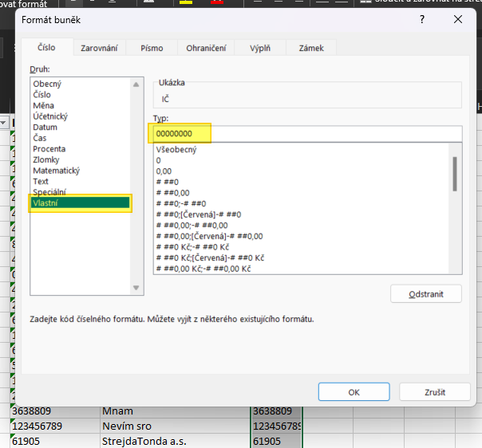Select the Datum category
This screenshot has height=448, width=482.
(45, 127)
